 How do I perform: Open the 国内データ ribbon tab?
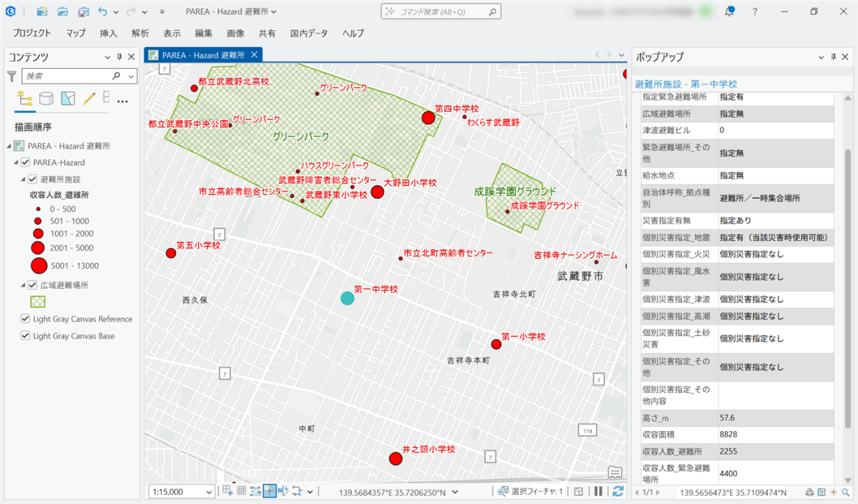pyautogui.click(x=309, y=33)
